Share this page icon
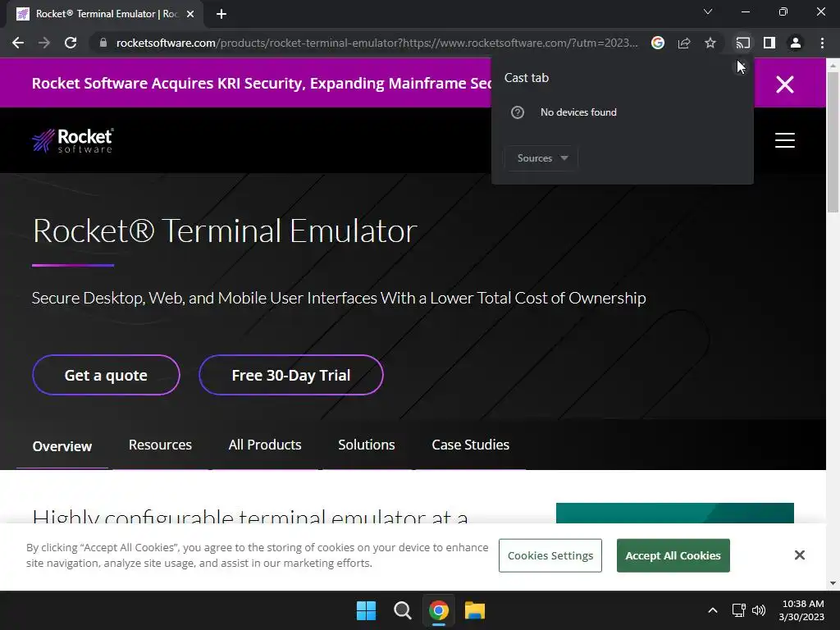Image resolution: width=840 pixels, height=630 pixels. tap(684, 43)
